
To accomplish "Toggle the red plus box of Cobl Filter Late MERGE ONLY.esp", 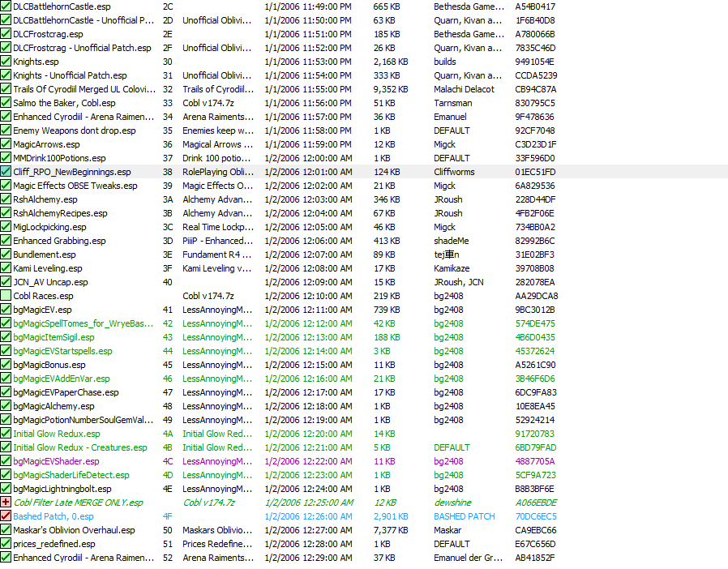I will (6, 503).
